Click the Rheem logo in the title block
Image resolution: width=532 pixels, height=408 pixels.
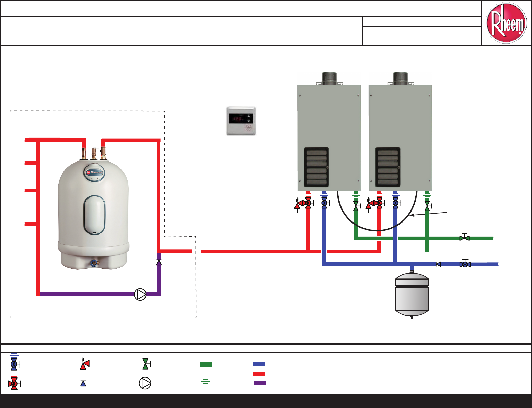point(507,23)
